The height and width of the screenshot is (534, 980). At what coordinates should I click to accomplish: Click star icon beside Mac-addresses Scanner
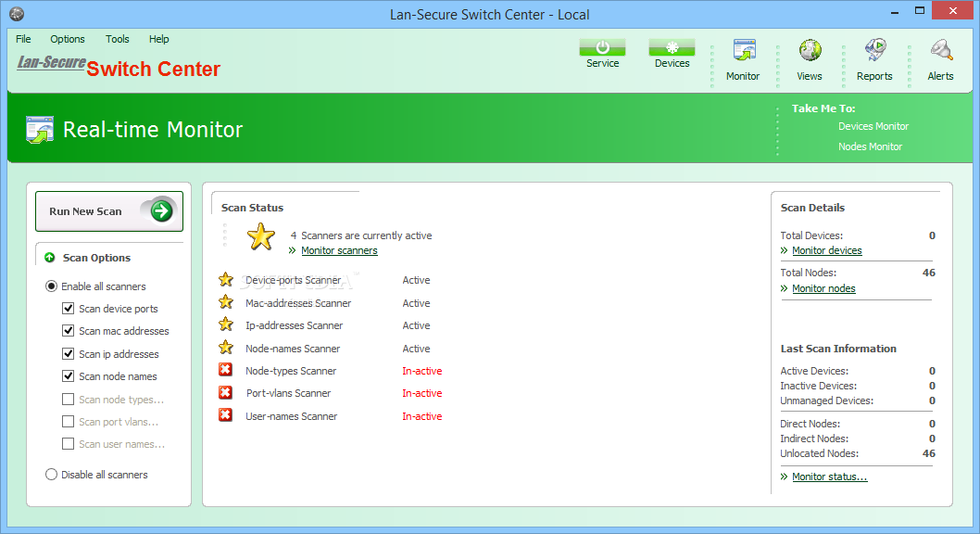click(226, 302)
